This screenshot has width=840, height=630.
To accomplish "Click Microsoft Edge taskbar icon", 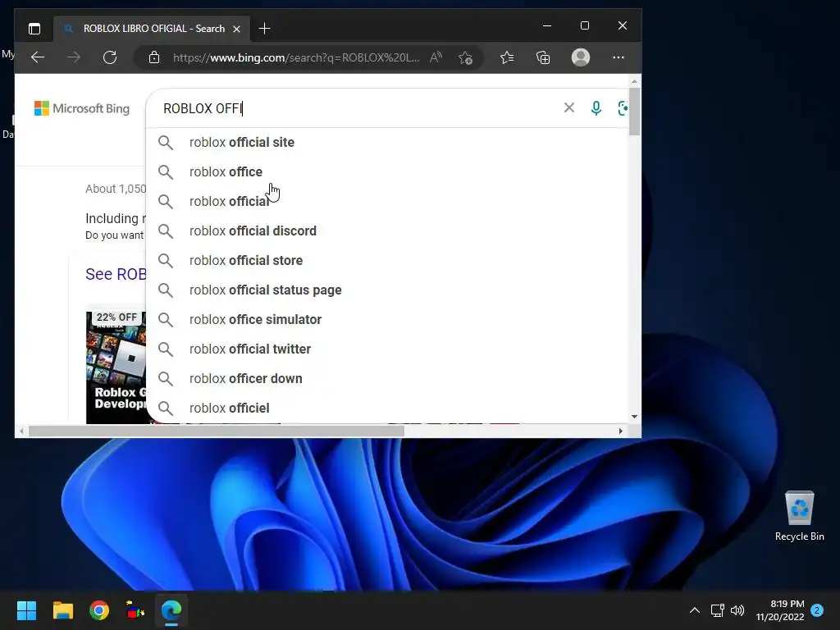I will 171,610.
